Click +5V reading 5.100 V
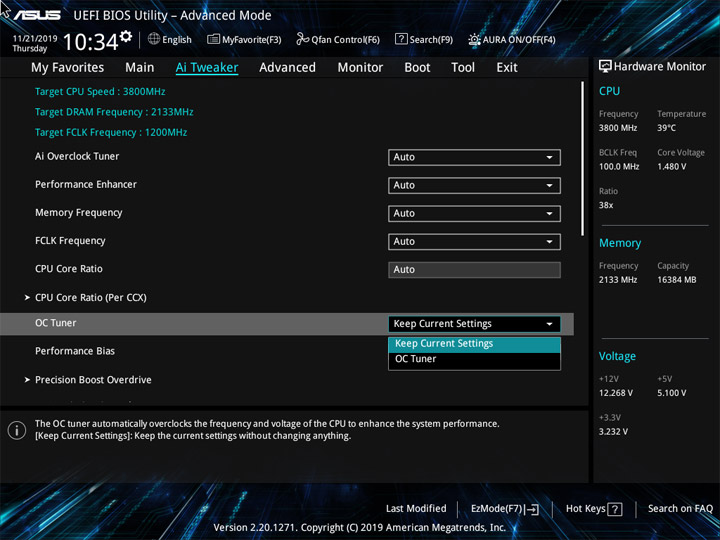Viewport: 720px width, 540px height. (x=671, y=393)
